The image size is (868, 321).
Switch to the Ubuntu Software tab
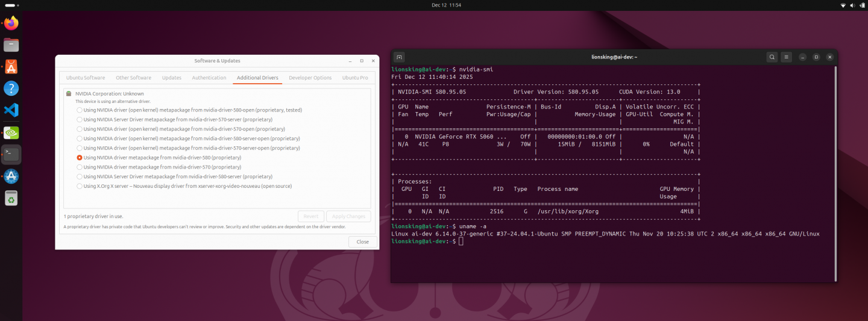(x=85, y=78)
